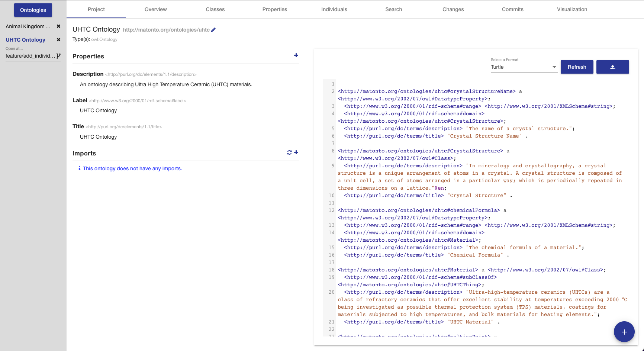Edit the UHTC ontology IRI with the pencil icon

[x=213, y=29]
